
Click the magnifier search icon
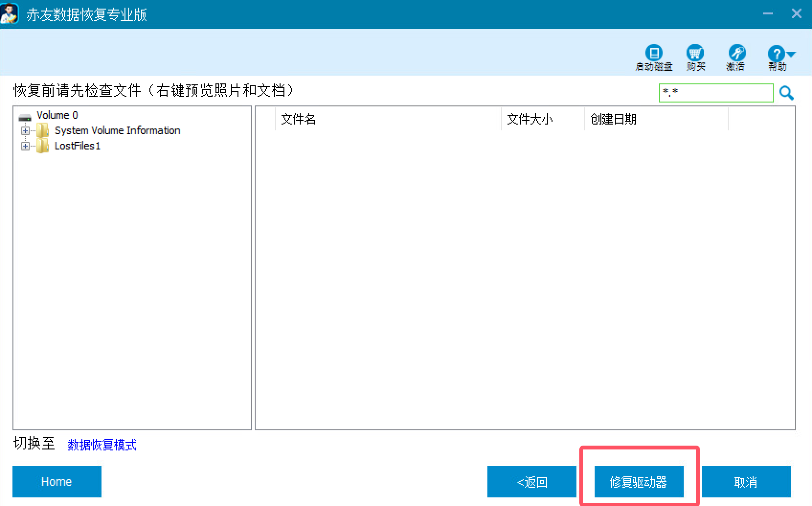[x=786, y=93]
